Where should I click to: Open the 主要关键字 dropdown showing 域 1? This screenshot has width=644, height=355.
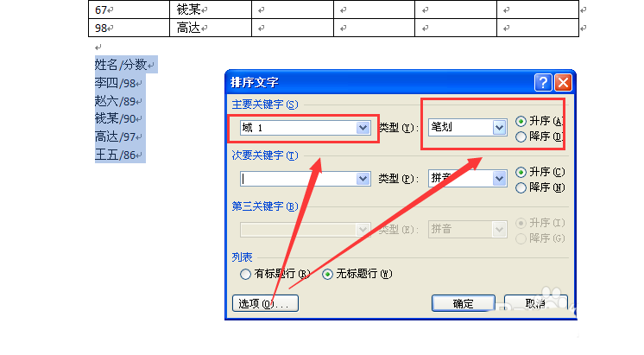[x=363, y=128]
